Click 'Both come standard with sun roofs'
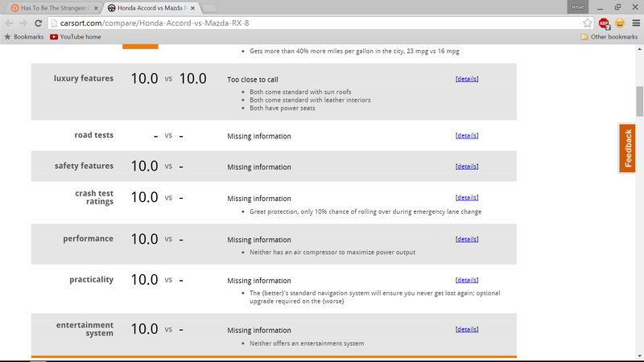The height and width of the screenshot is (362, 644). click(x=300, y=92)
